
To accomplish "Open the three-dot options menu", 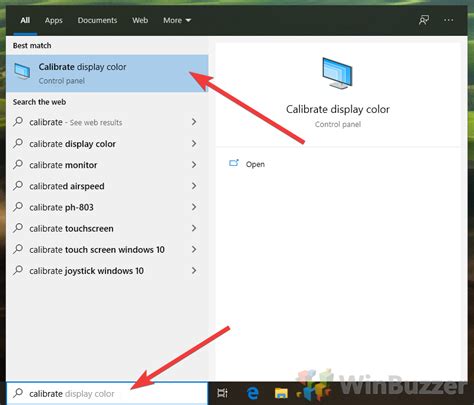I will point(448,20).
